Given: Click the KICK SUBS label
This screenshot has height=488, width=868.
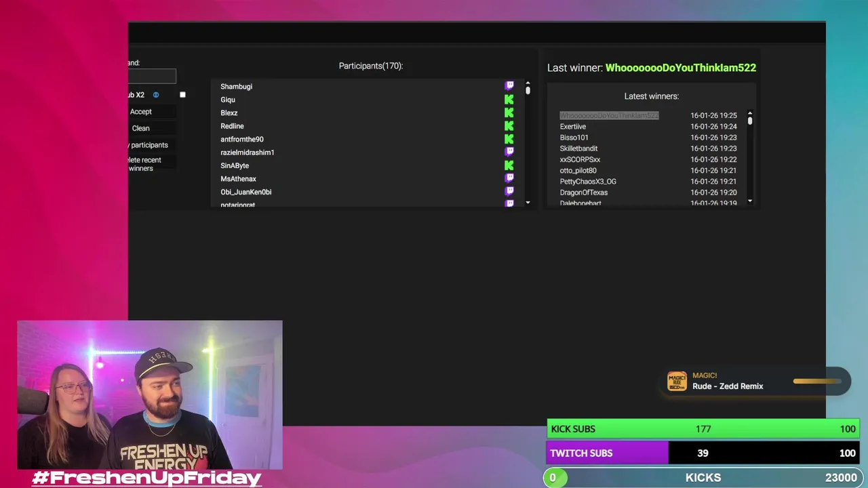Looking at the screenshot, I should tap(573, 429).
